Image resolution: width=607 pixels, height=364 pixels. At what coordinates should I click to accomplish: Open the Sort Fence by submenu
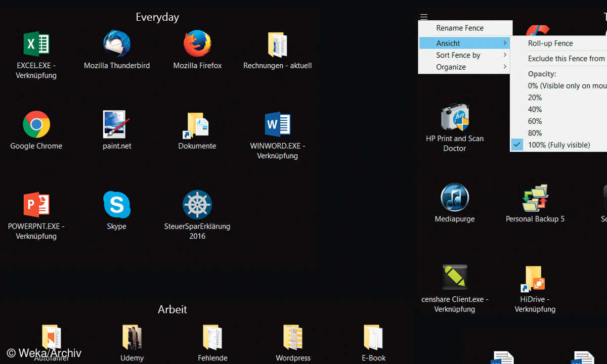[464, 55]
